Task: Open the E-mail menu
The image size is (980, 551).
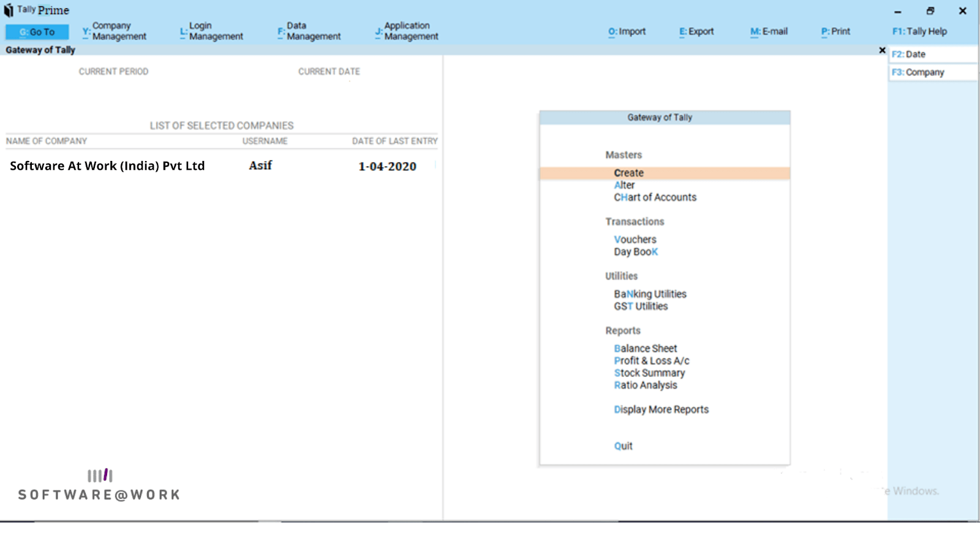Action: coord(769,31)
